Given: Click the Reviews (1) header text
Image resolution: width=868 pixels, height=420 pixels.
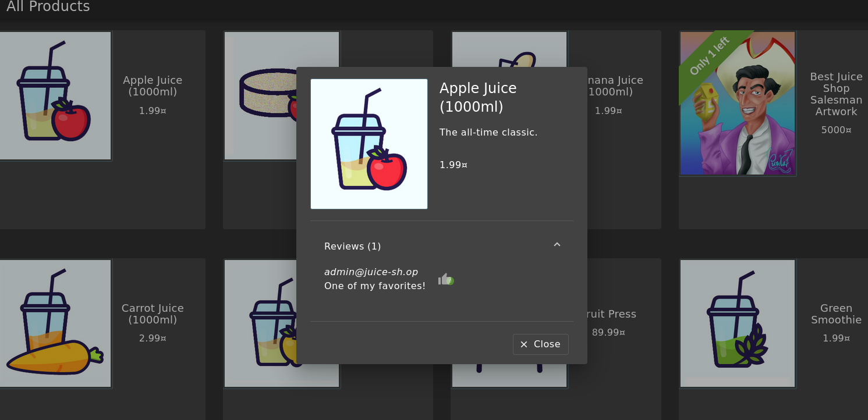Looking at the screenshot, I should [352, 247].
